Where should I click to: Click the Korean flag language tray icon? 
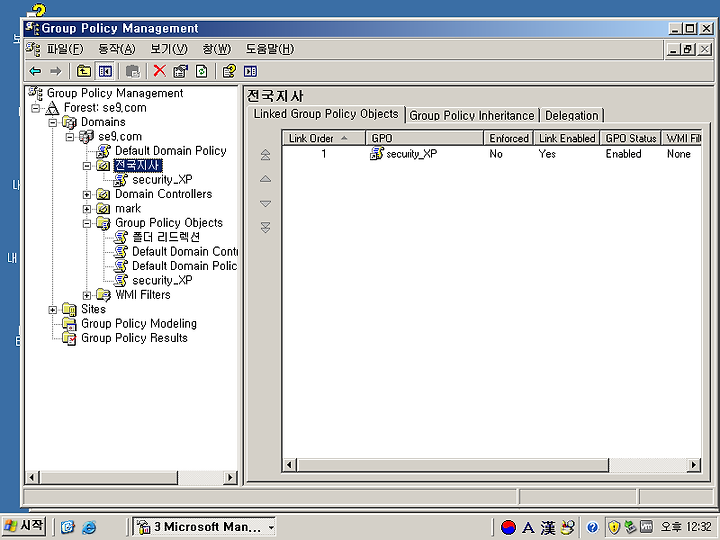tap(508, 528)
